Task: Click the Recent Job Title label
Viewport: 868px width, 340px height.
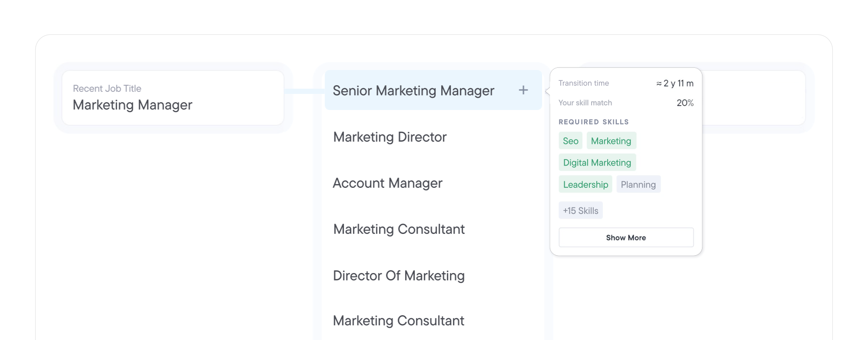Action: point(106,88)
